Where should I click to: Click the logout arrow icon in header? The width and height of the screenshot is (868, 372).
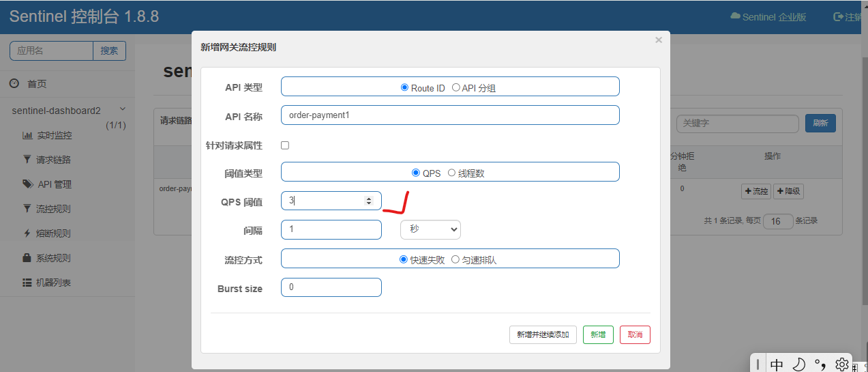[839, 16]
